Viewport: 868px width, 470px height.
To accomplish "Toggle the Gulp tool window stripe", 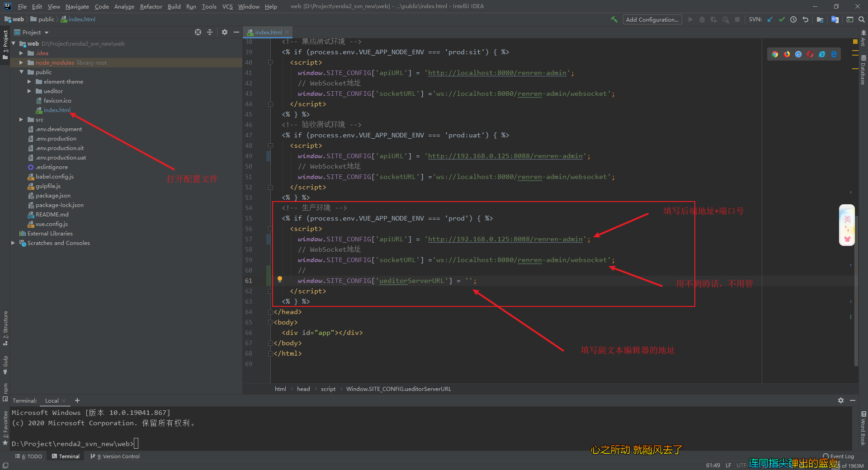I will [5, 365].
